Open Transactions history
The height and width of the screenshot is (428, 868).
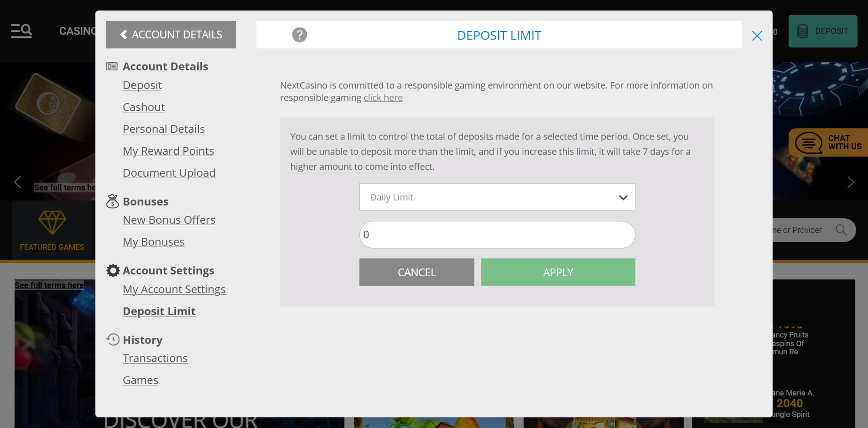155,358
